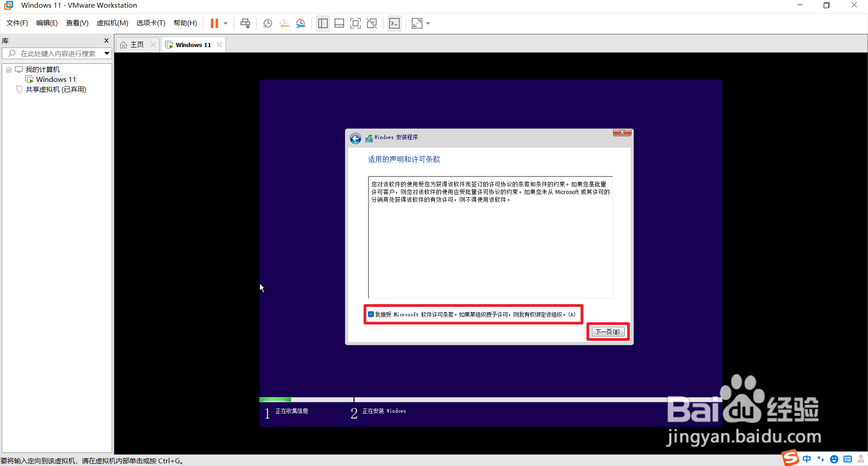Click the Unity mode toolbar icon
This screenshot has width=868, height=466.
(x=372, y=23)
